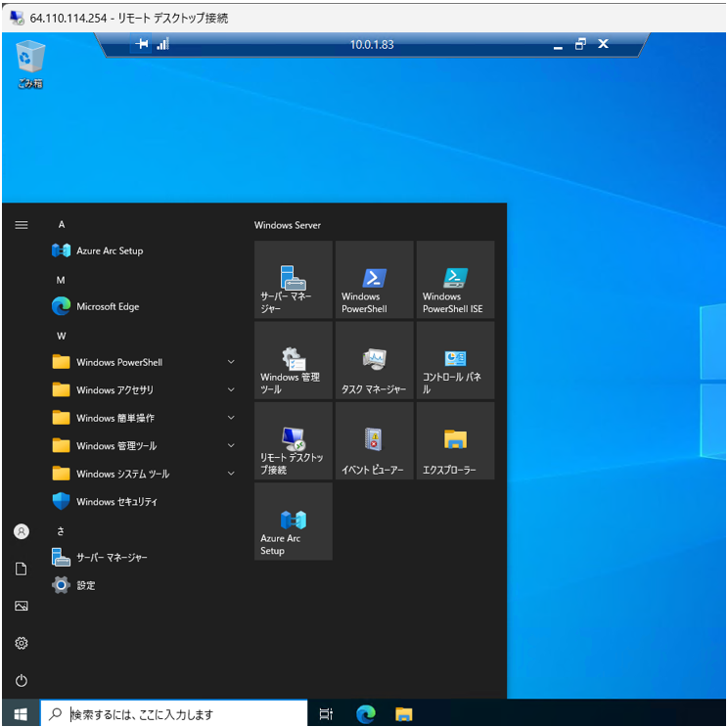Image resolution: width=728 pixels, height=727 pixels.
Task: Select Windows セキュリティ in the app list
Action: (116, 502)
